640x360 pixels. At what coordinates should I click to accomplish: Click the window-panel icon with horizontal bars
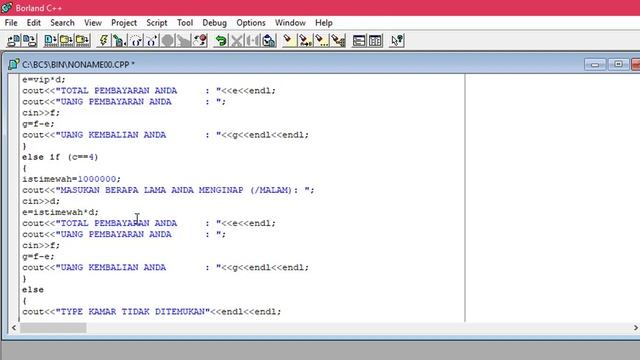[x=359, y=40]
